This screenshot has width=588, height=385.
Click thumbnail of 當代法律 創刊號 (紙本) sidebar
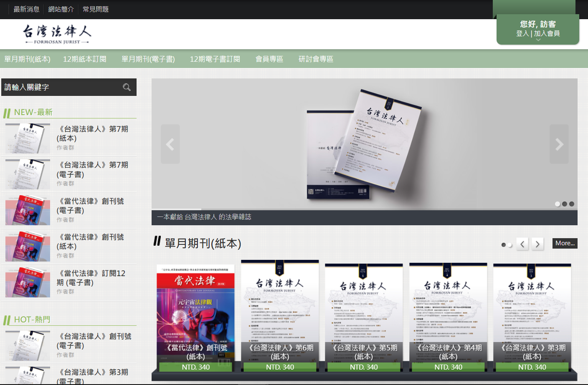tap(28, 246)
